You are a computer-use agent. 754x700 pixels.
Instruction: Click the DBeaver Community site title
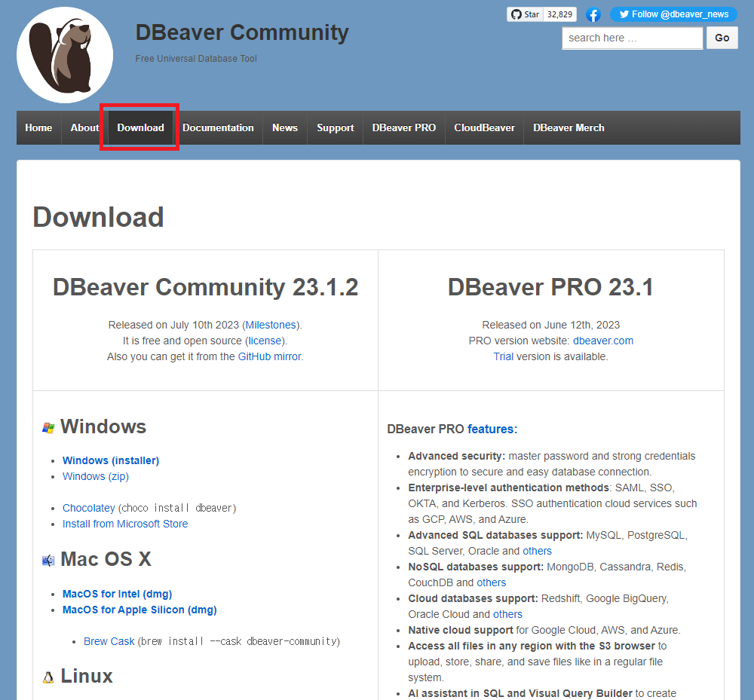[x=242, y=32]
